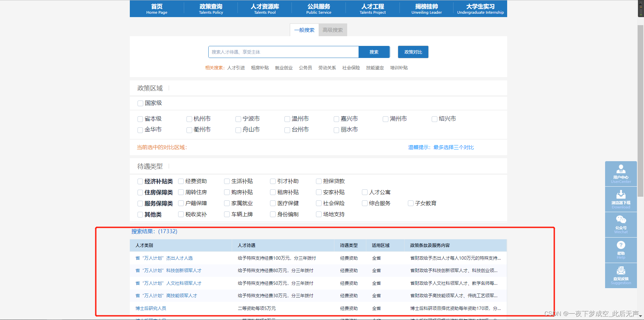Check the 金华市 checkbox

coord(140,130)
